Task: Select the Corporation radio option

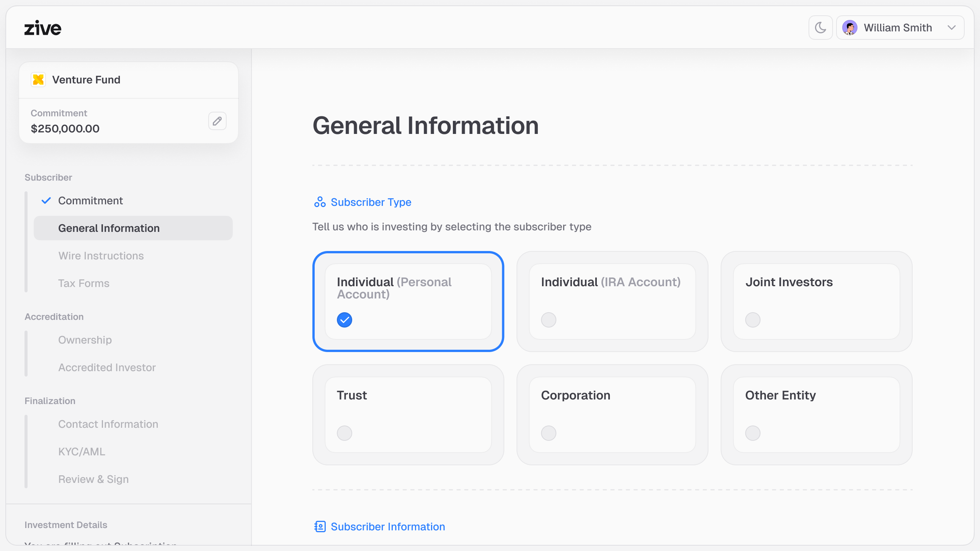Action: (548, 433)
